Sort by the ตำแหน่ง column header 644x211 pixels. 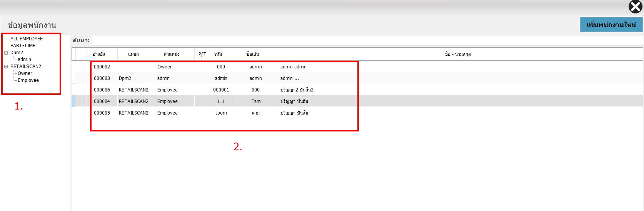click(x=175, y=54)
